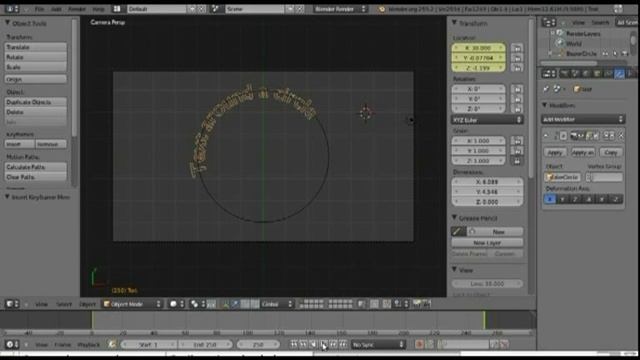Collapse the Transform panel

pos(454,23)
